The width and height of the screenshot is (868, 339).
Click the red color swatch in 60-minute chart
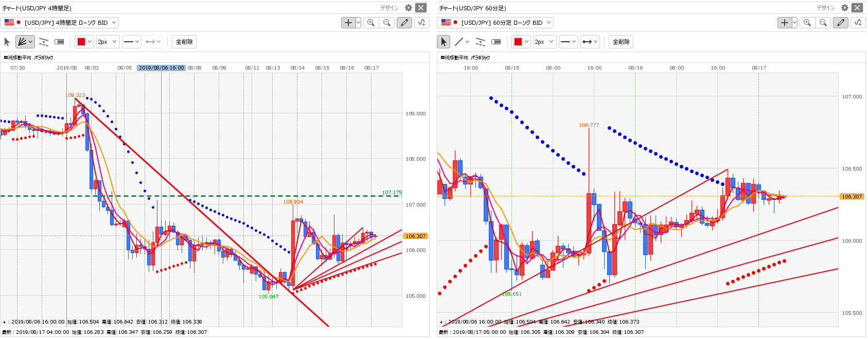pos(518,42)
